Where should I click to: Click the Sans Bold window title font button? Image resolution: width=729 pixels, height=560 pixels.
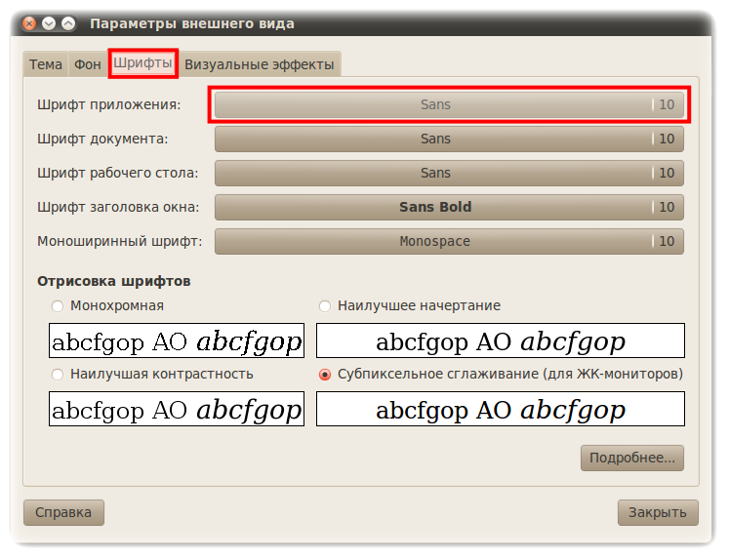(449, 207)
